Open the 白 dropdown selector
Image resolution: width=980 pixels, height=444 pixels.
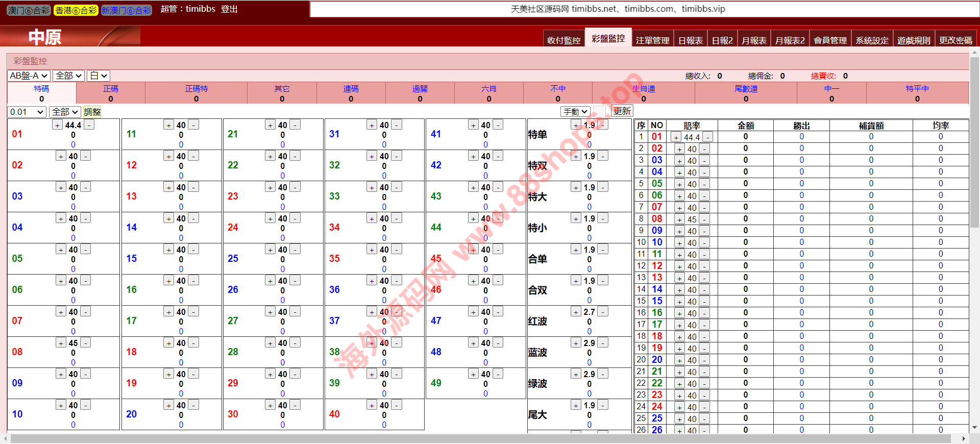(x=98, y=76)
